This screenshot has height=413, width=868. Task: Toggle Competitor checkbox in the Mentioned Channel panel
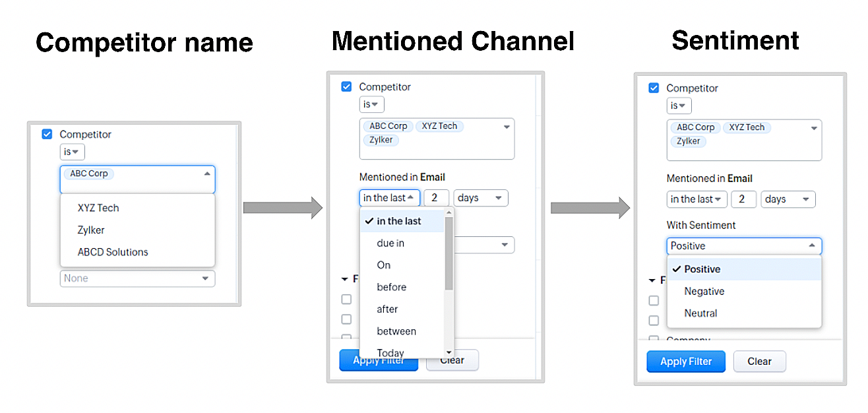pos(346,86)
